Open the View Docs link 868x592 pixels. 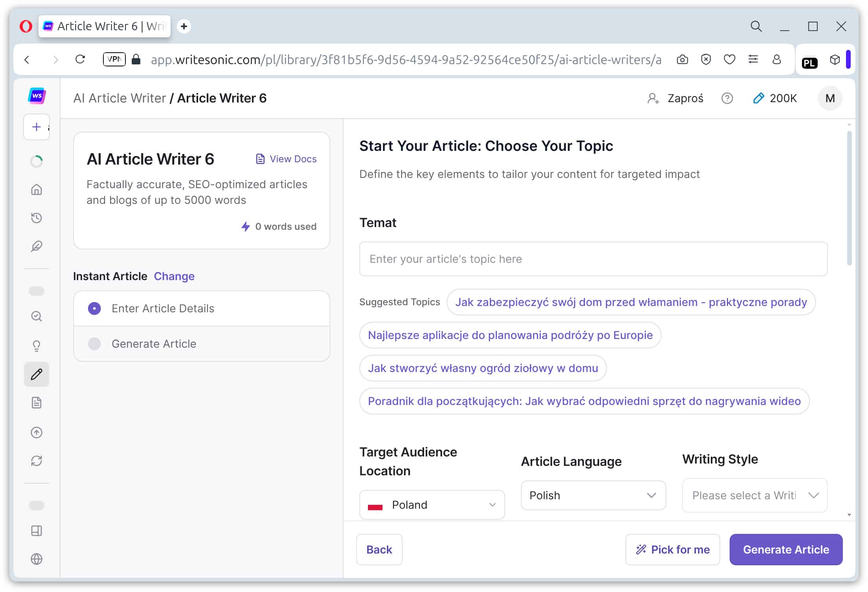click(x=286, y=159)
